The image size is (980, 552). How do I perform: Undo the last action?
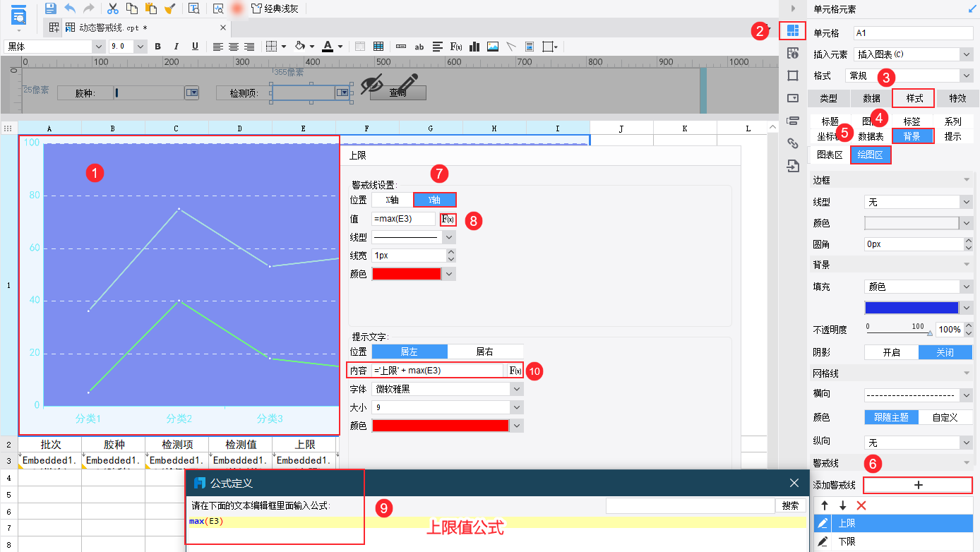coord(68,8)
